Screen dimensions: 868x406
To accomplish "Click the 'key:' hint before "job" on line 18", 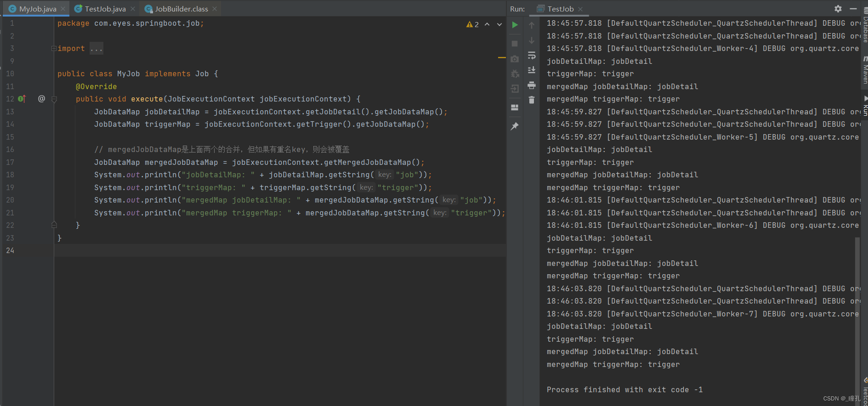I will (385, 175).
